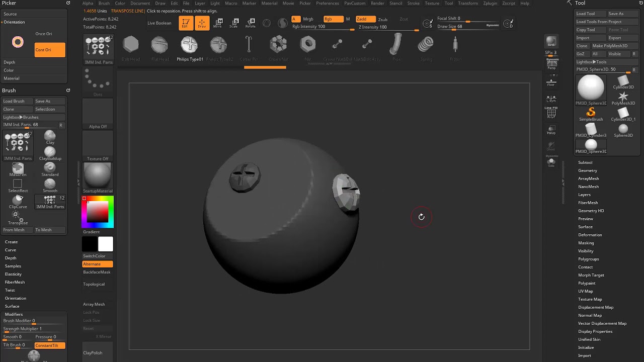Open the Brush menu

[104, 3]
